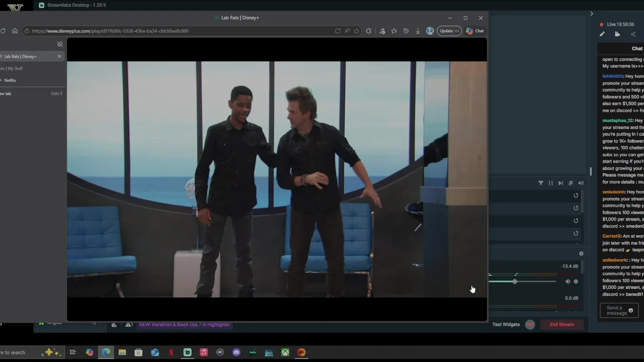This screenshot has width=644, height=362.
Task: Open the browser Extensions puzzle icon
Action: (x=369, y=31)
